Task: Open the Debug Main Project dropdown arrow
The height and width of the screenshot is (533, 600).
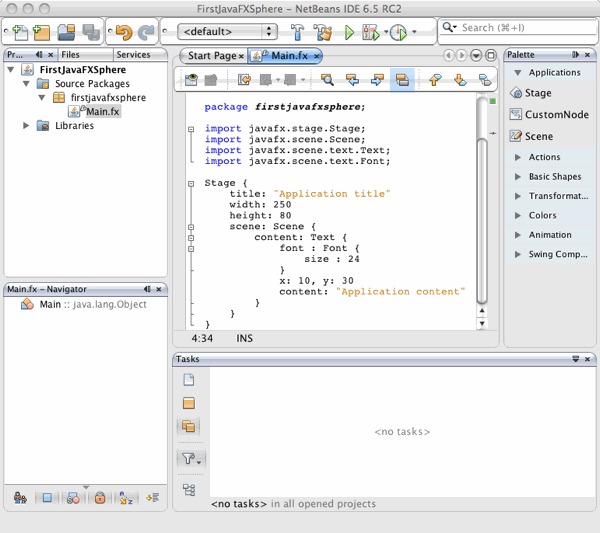Action: tap(386, 32)
